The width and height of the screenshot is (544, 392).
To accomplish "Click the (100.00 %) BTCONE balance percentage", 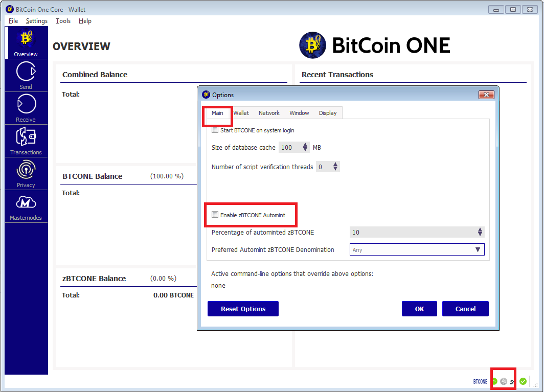I will point(167,176).
